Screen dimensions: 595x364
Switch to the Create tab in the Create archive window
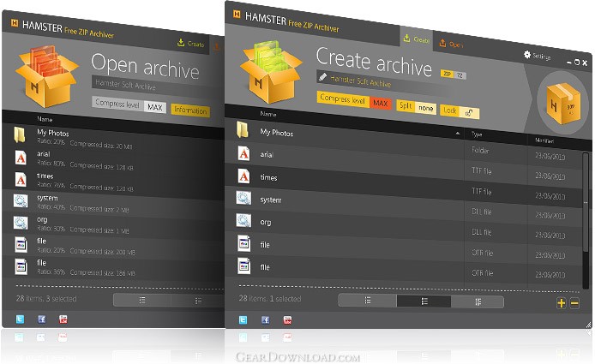point(417,39)
